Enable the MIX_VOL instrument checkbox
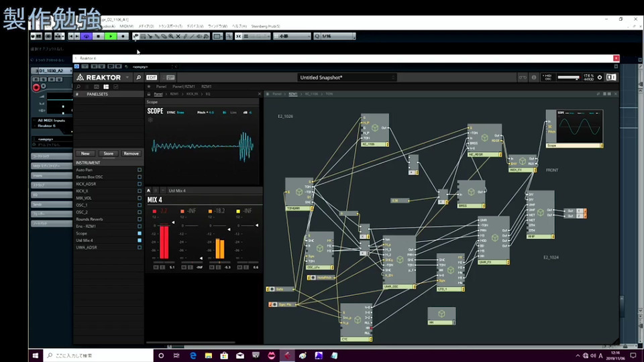644x362 pixels. (x=140, y=198)
